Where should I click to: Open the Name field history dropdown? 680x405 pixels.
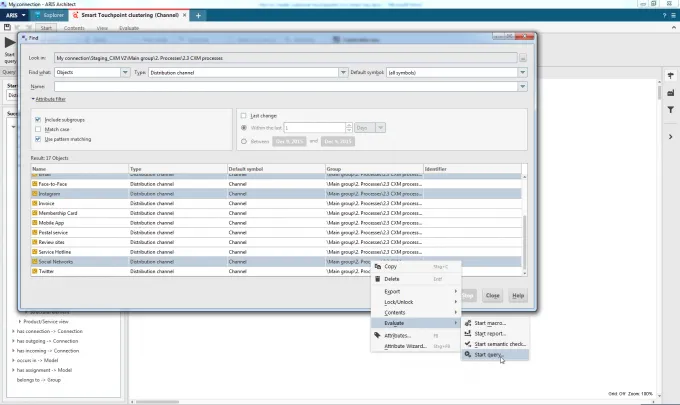tap(523, 86)
